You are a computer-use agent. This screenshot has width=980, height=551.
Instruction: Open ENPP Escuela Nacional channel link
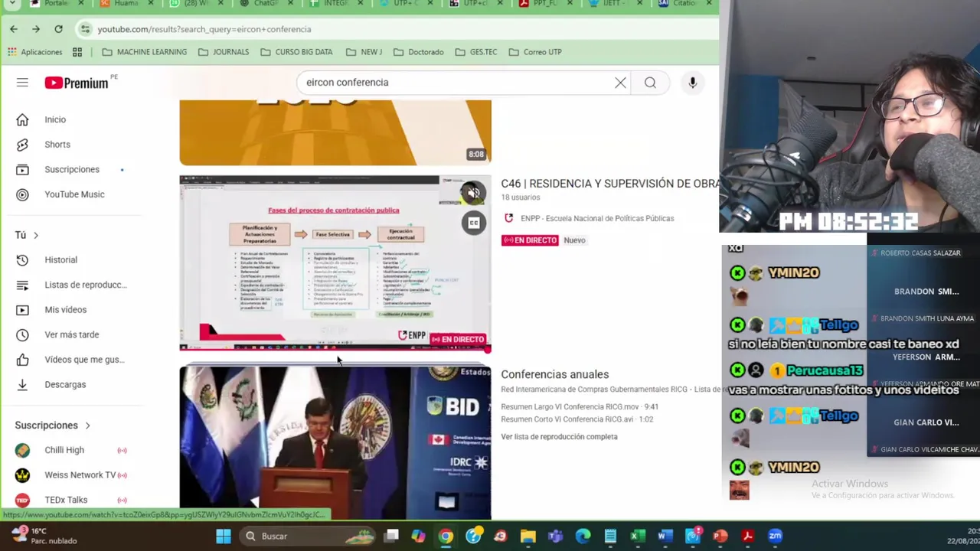pos(597,219)
